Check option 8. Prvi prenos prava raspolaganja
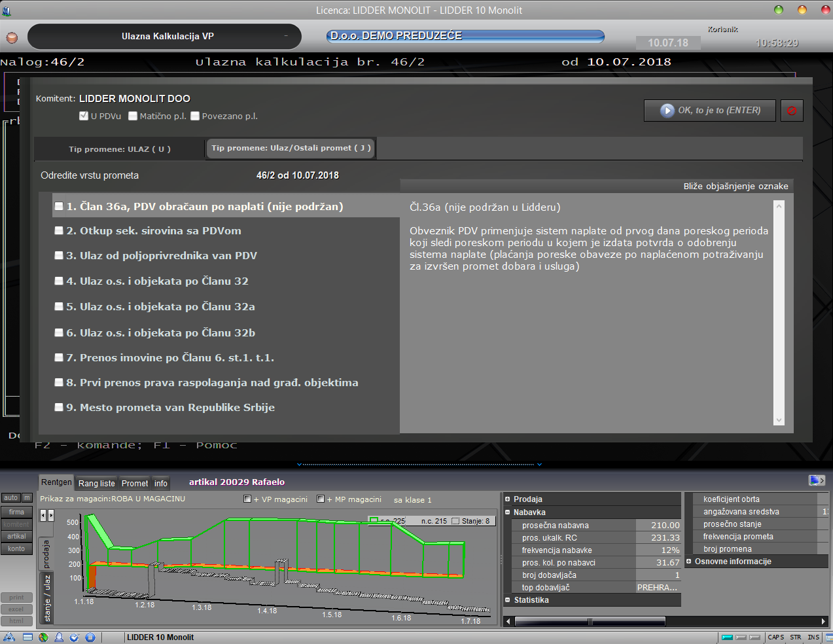 click(59, 382)
